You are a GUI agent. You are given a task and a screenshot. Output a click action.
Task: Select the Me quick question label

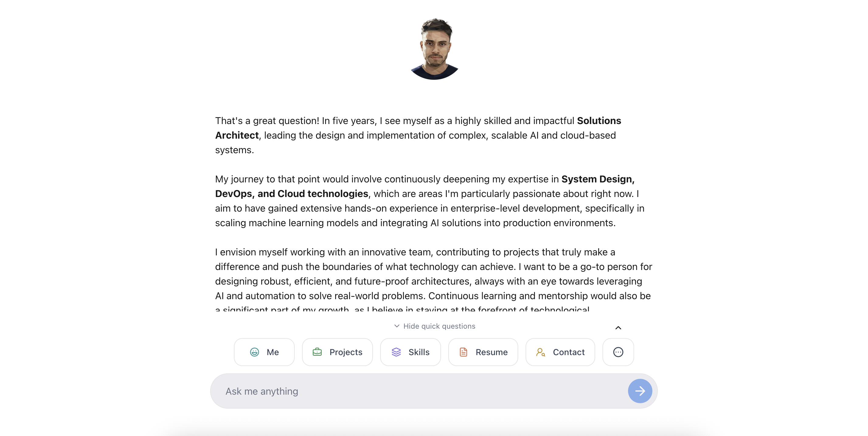[273, 352]
